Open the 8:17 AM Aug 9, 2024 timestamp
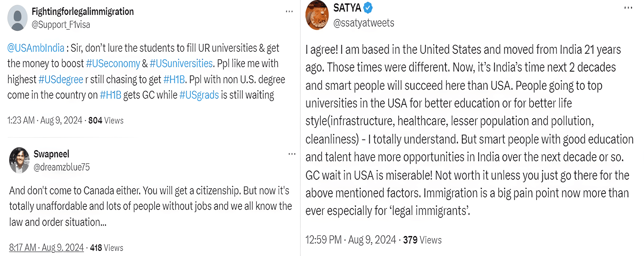Screen dimensions: 644x256 46,247
